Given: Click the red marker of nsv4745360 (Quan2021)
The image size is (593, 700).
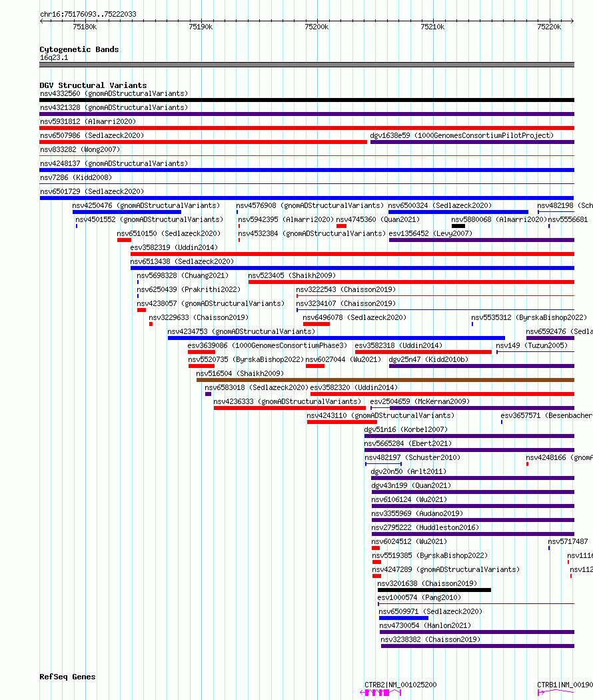Looking at the screenshot, I should click(341, 227).
